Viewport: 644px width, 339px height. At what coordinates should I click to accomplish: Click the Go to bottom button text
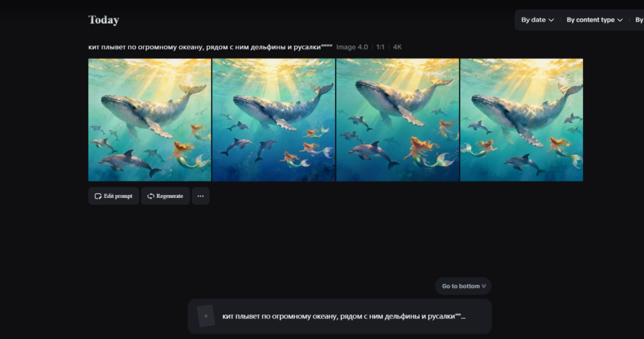(x=460, y=286)
